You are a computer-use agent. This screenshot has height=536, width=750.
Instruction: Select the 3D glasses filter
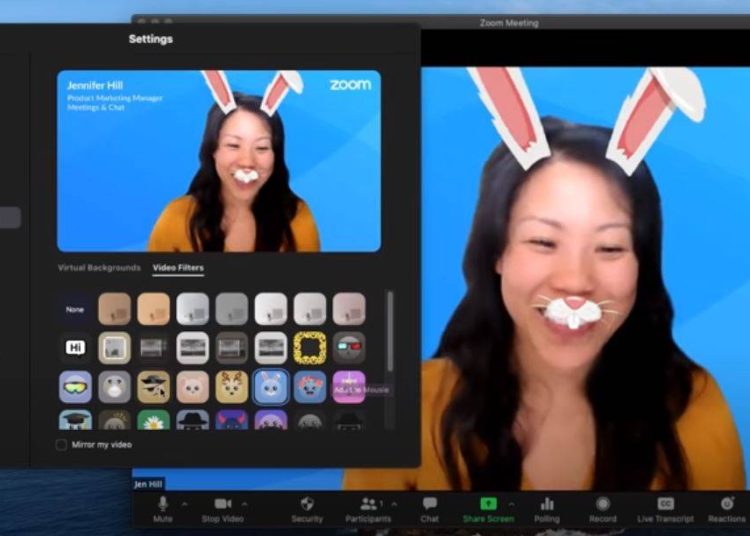(x=349, y=348)
